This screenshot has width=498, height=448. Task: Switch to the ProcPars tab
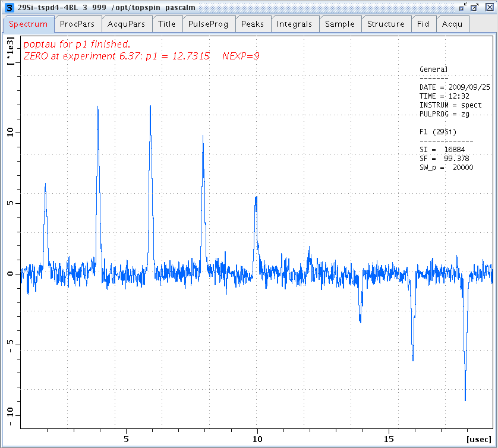pos(78,24)
